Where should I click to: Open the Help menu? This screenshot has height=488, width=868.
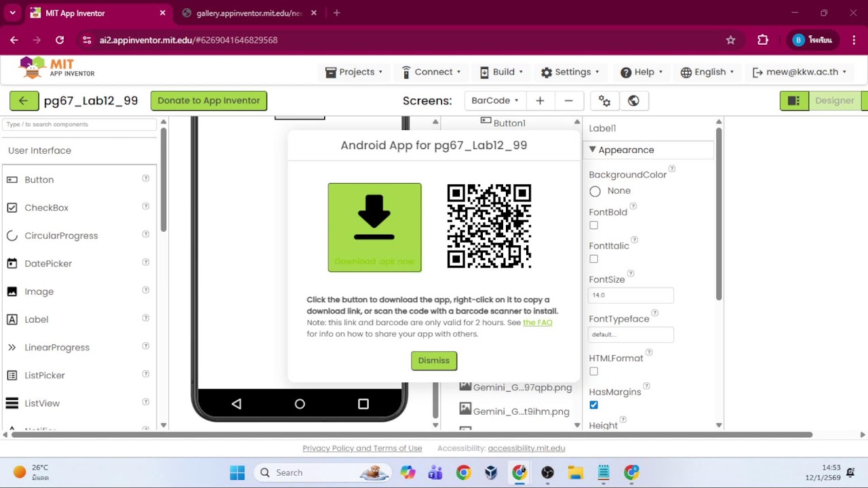pyautogui.click(x=642, y=72)
